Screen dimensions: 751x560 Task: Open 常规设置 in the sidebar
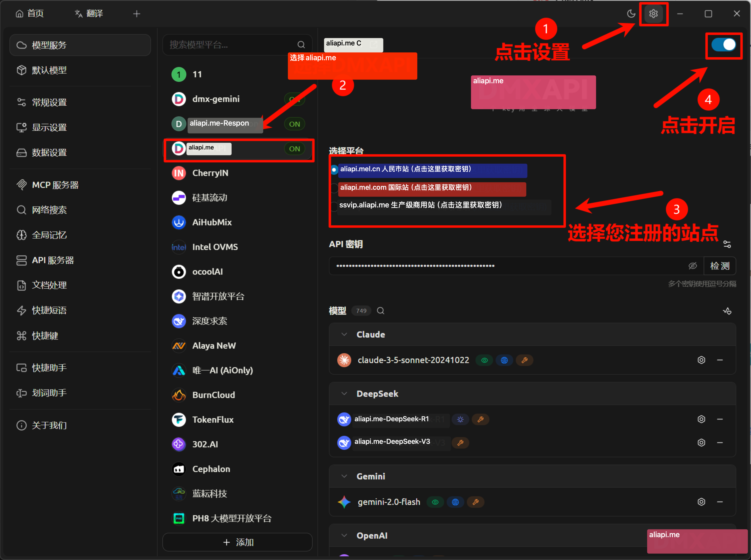(80, 102)
